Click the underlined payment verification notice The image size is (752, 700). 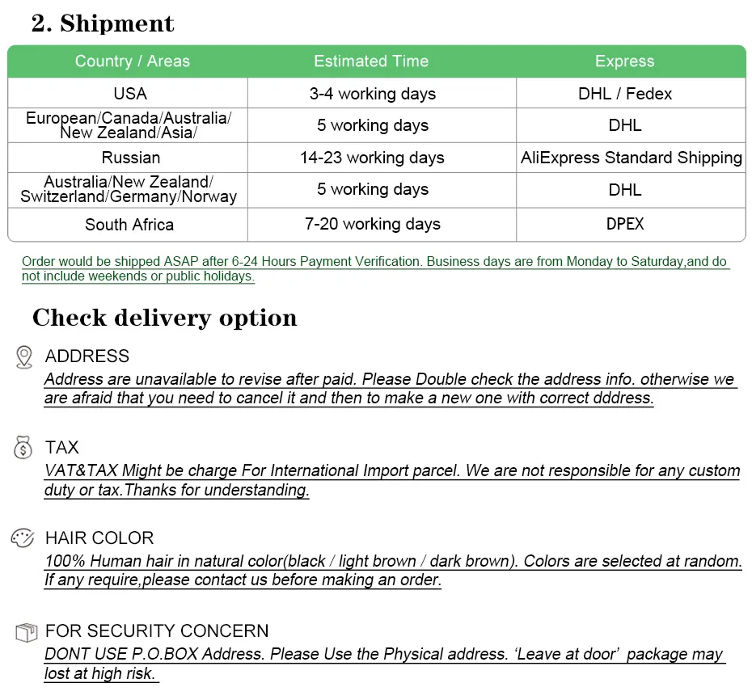click(375, 268)
